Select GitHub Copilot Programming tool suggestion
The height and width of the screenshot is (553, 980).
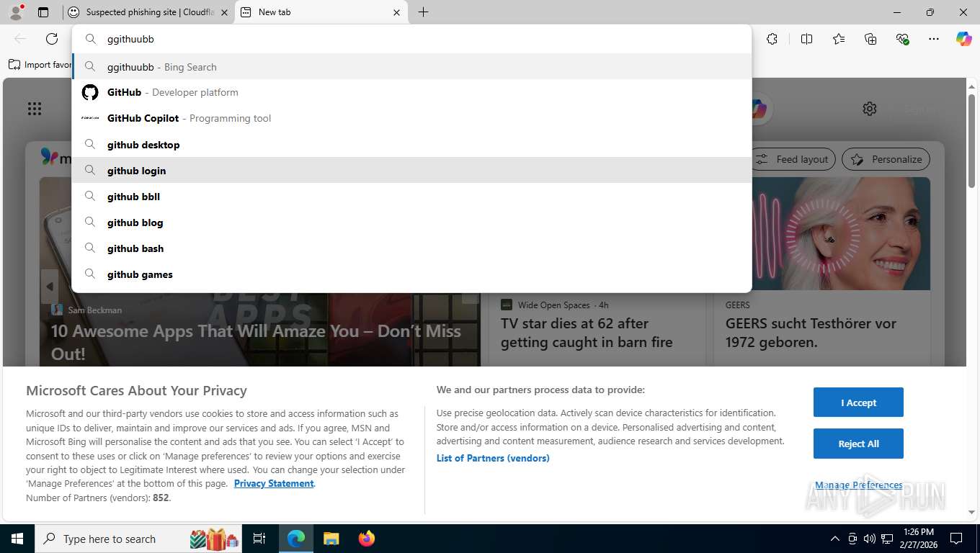tap(411, 118)
